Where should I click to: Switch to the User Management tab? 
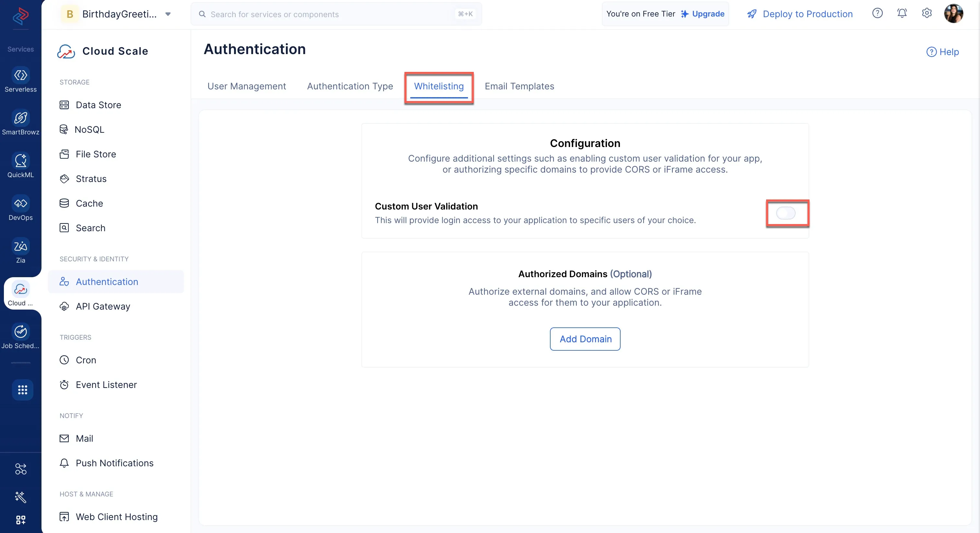pyautogui.click(x=247, y=86)
